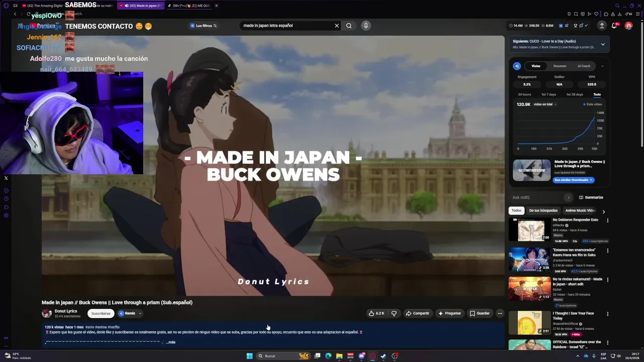Click the Guardar save button
This screenshot has height=362, width=644.
(480, 313)
